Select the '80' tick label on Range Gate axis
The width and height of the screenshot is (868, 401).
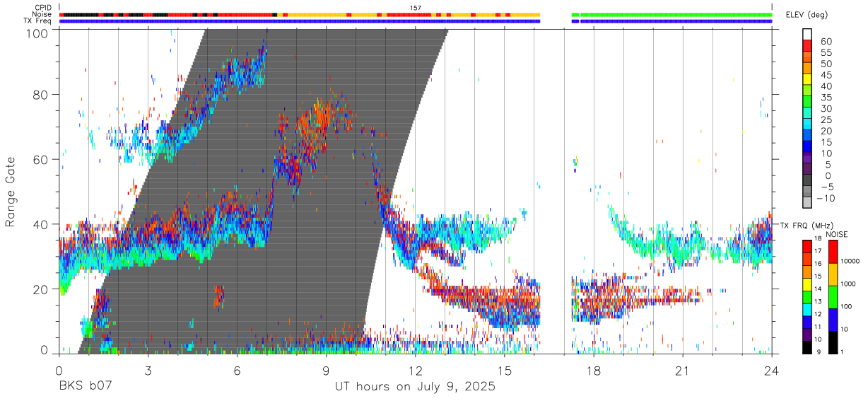tap(41, 95)
